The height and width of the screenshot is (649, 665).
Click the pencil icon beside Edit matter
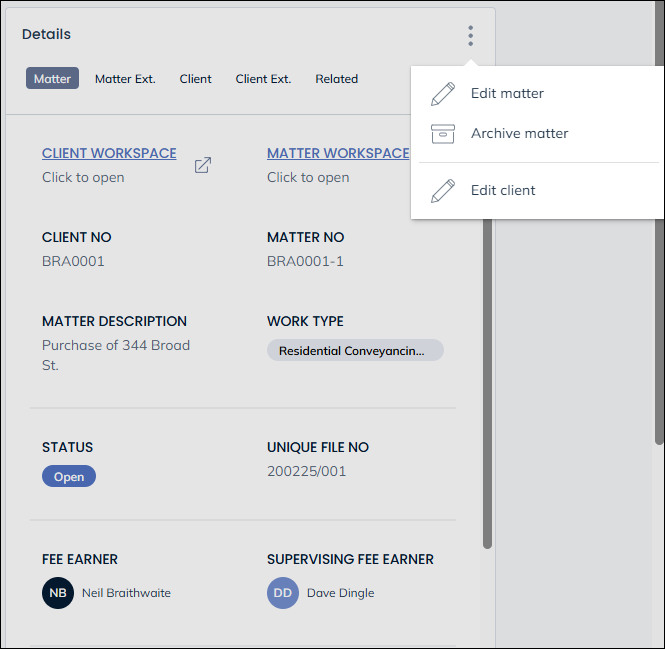click(x=442, y=94)
